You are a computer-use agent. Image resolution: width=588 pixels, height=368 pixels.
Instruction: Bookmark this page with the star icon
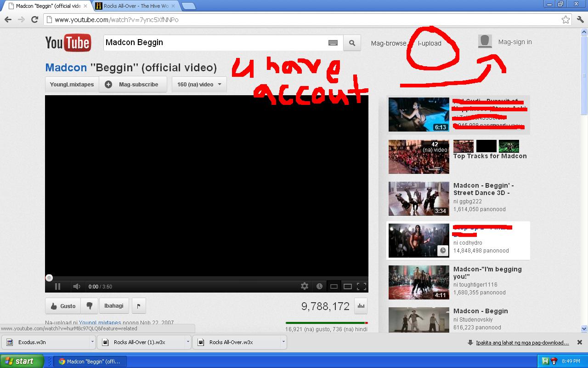pyautogui.click(x=565, y=19)
